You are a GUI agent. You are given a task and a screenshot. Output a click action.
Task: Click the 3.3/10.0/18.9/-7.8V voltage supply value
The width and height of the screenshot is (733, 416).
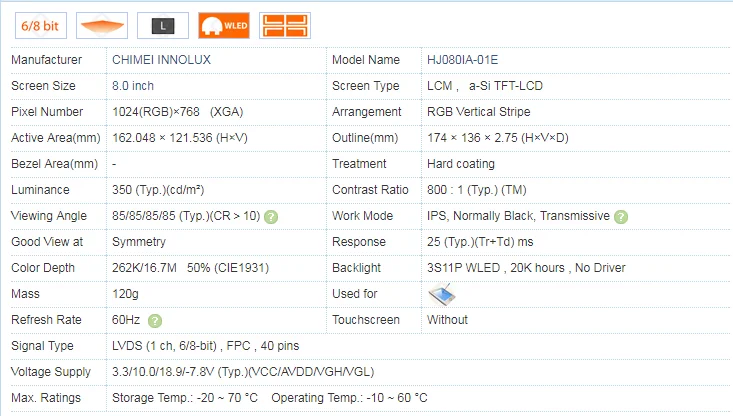click(x=243, y=372)
